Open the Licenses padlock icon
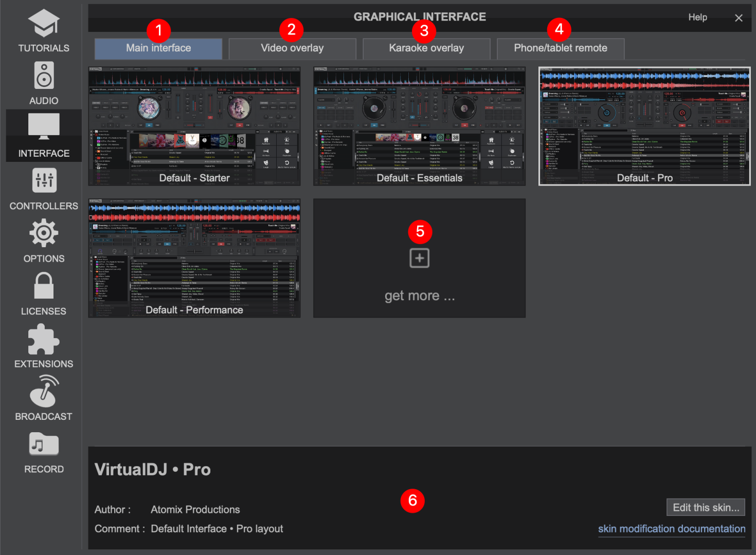Viewport: 756px width, 555px height. click(44, 286)
